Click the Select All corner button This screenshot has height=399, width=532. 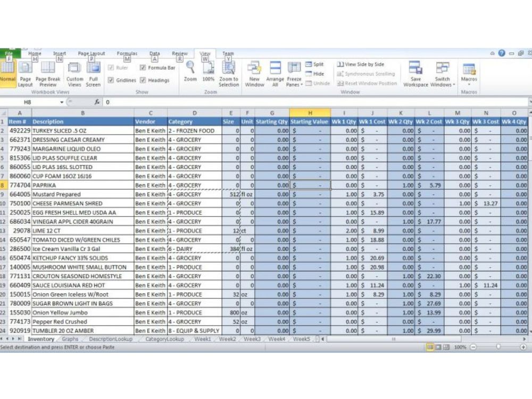pos(3,113)
